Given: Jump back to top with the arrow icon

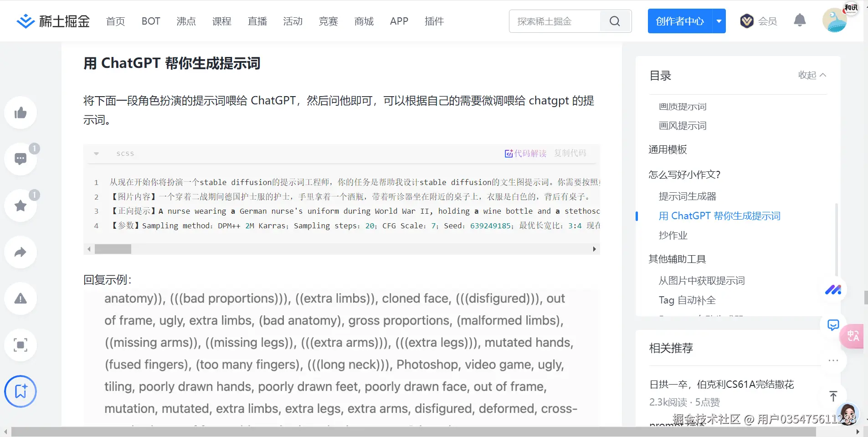Looking at the screenshot, I should point(833,396).
